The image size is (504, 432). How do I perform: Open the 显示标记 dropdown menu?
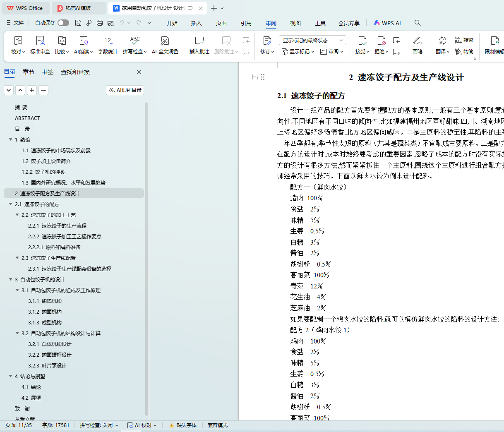pyautogui.click(x=298, y=52)
